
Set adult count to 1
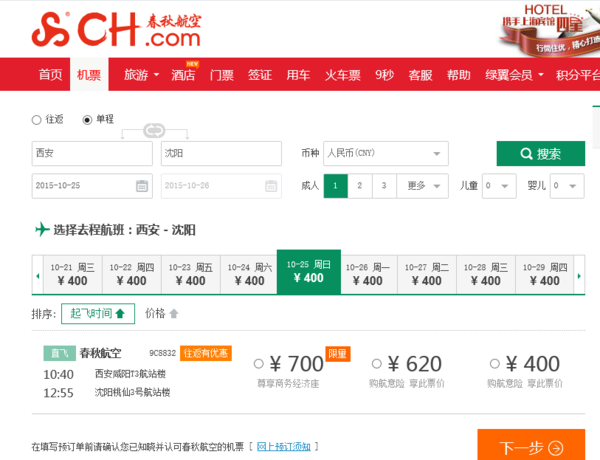point(336,186)
